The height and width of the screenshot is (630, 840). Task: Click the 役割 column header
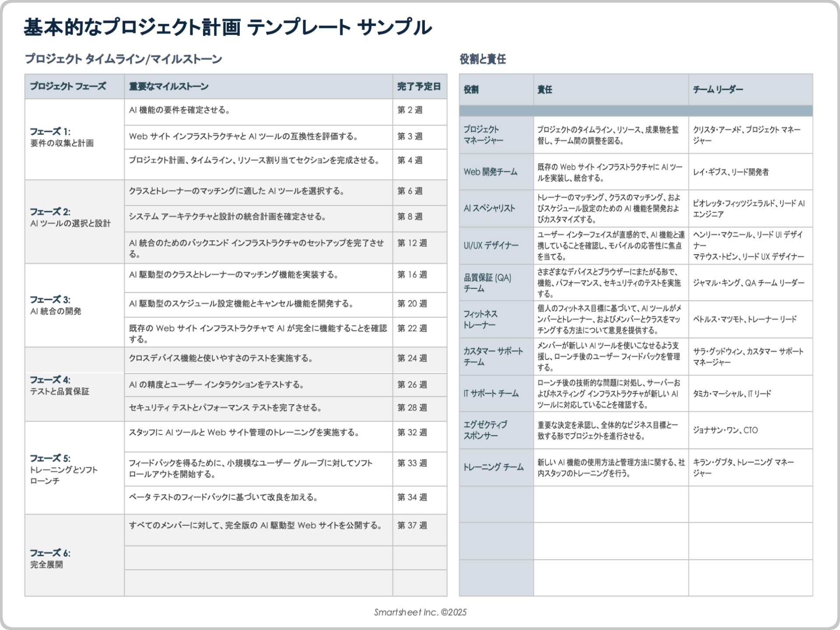point(496,90)
